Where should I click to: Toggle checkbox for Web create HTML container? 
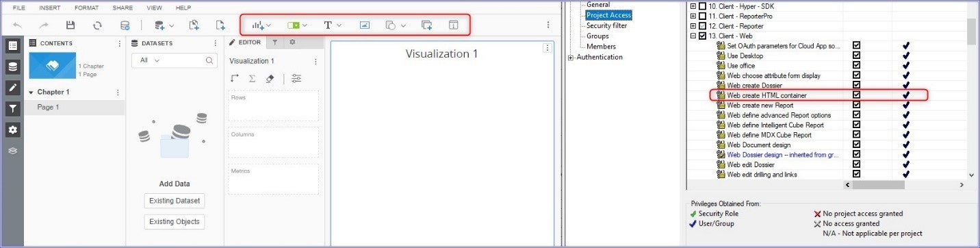tap(856, 95)
